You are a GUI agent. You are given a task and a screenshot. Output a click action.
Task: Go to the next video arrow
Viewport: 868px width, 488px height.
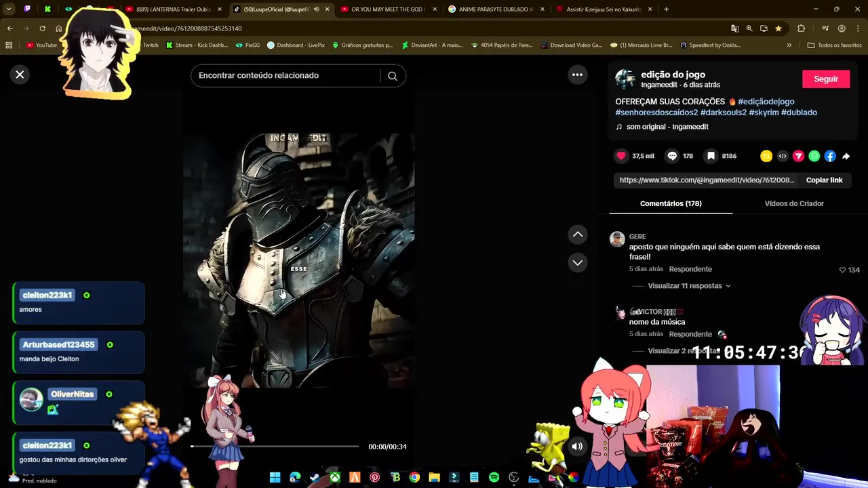tap(578, 263)
